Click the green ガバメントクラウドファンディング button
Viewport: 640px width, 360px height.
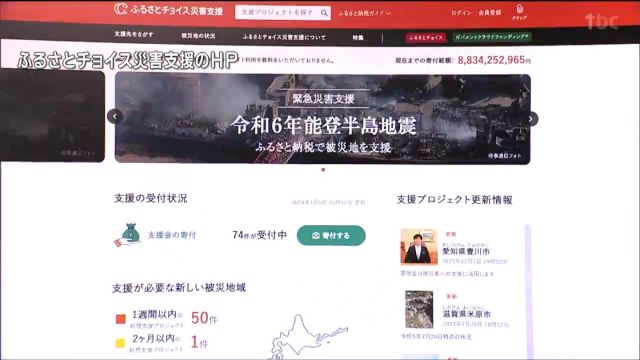[x=492, y=37]
